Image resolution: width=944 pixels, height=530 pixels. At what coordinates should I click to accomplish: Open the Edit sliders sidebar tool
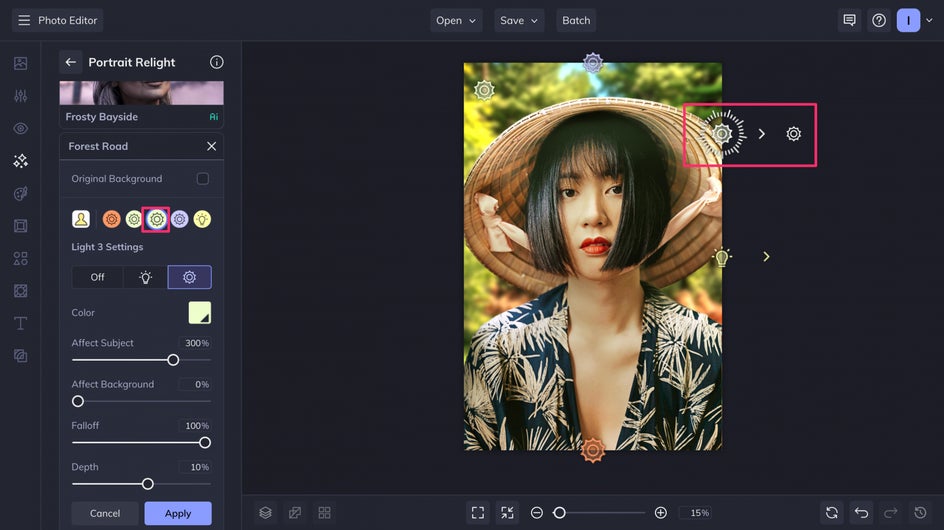(x=20, y=96)
